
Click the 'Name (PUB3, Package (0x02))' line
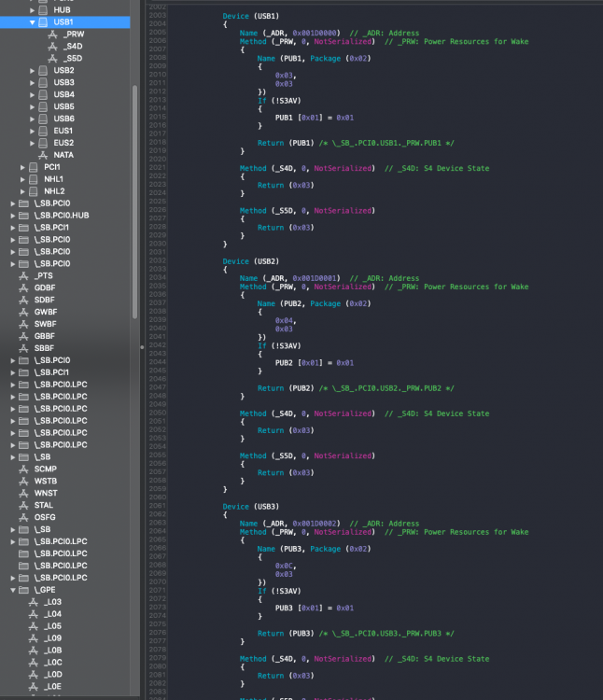point(314,549)
